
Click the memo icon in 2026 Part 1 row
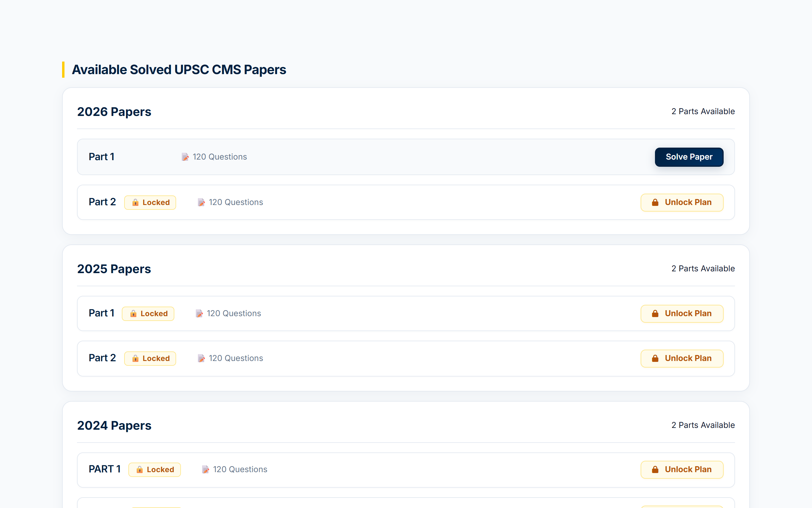pos(185,157)
